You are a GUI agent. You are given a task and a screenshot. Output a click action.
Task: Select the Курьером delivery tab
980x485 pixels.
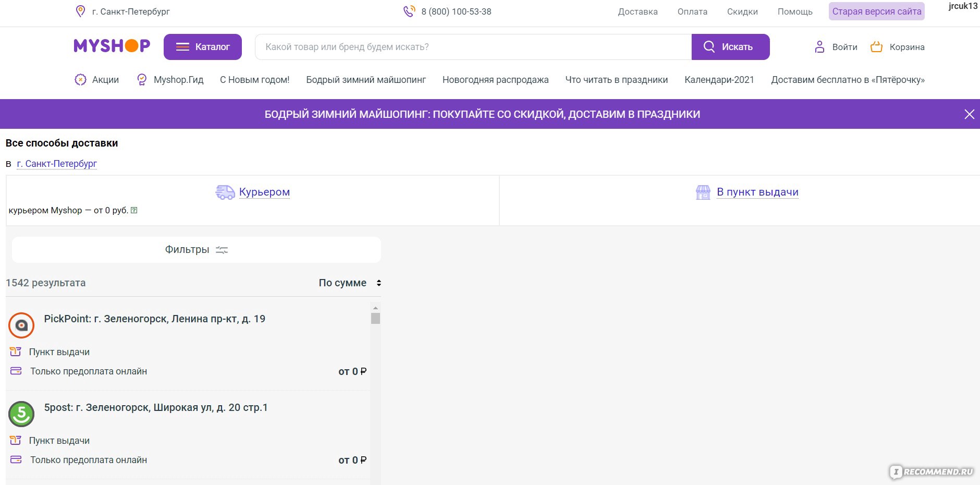pyautogui.click(x=264, y=192)
